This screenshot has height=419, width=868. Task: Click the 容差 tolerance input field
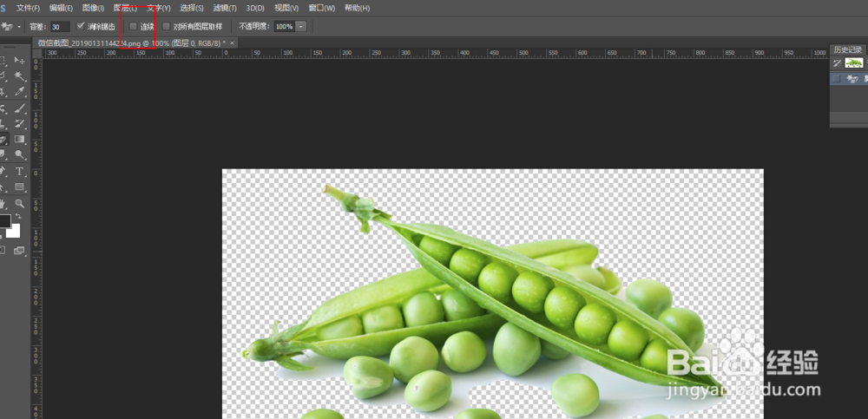click(60, 27)
